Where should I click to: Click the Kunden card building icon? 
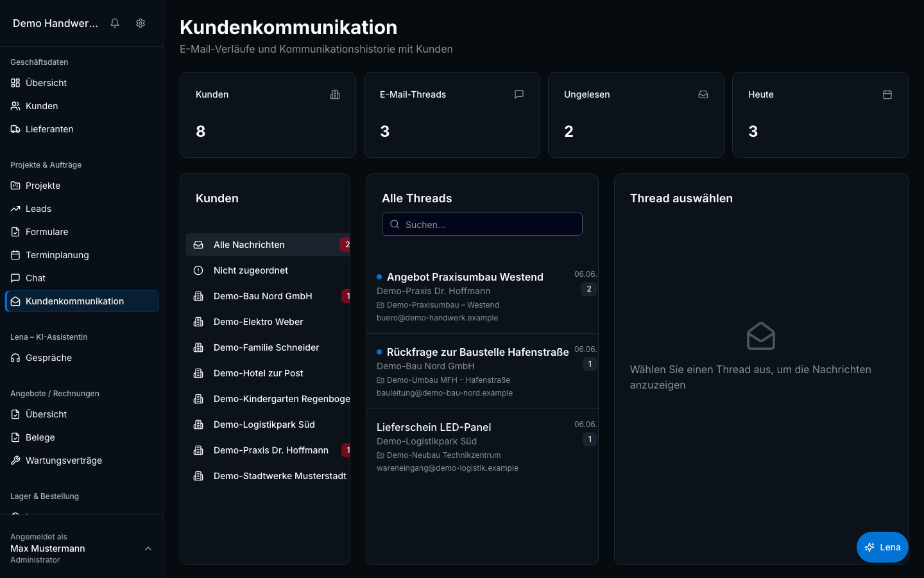click(x=335, y=94)
